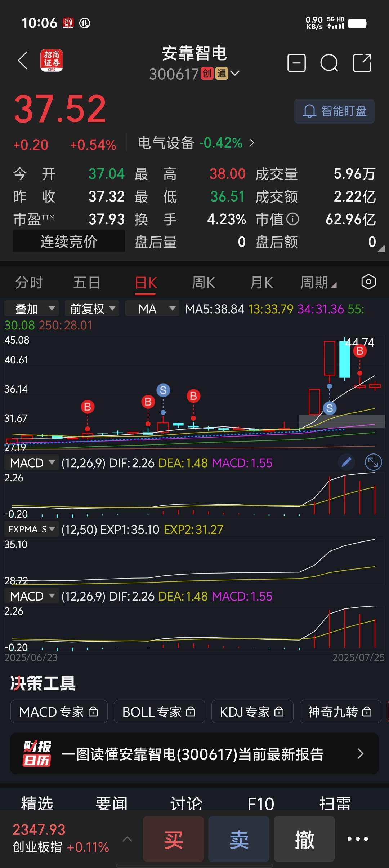Open 电气设备 sector arrow
The height and width of the screenshot is (868, 389).
(251, 143)
